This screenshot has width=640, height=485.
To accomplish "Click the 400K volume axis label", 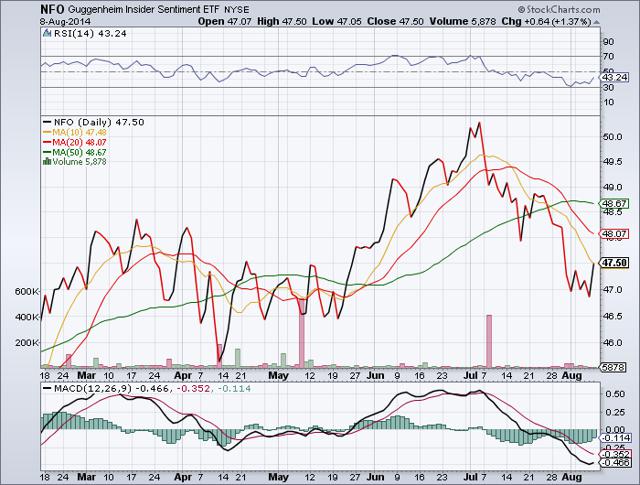I will point(27,317).
